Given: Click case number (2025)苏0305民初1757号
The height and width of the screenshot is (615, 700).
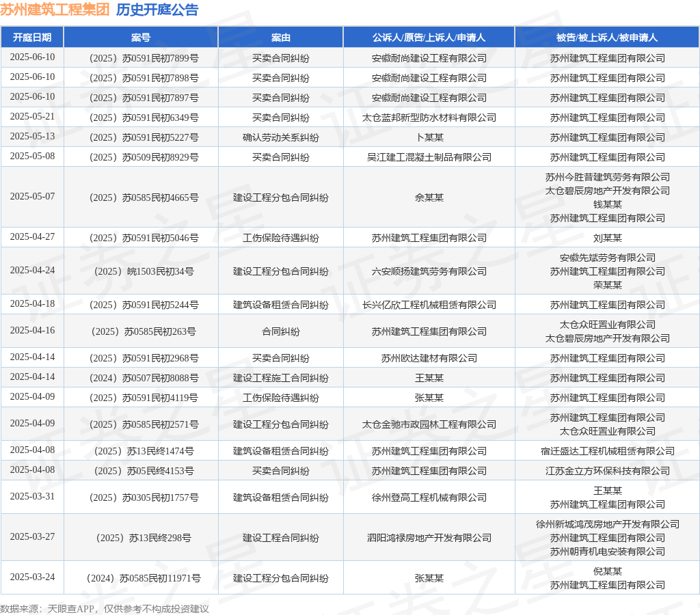Looking at the screenshot, I should [144, 497].
